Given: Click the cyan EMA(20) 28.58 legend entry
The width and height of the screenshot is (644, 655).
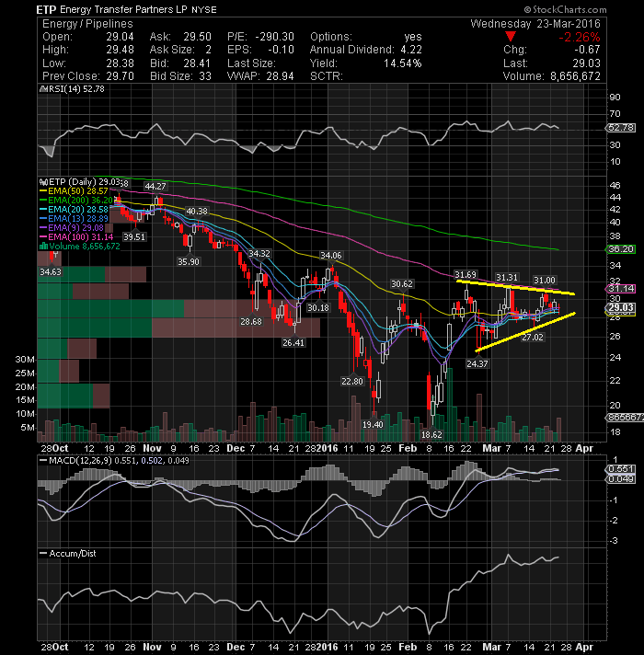Looking at the screenshot, I should click(x=74, y=209).
